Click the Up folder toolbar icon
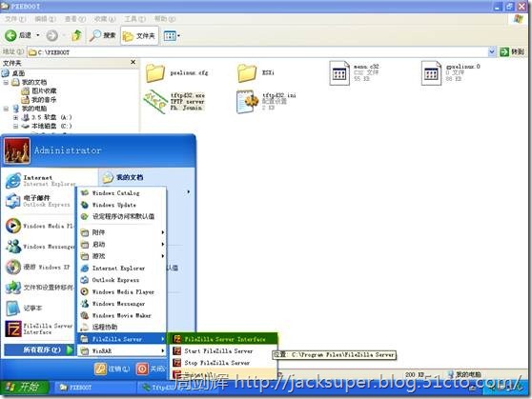The width and height of the screenshot is (532, 399). pyautogui.click(x=77, y=35)
